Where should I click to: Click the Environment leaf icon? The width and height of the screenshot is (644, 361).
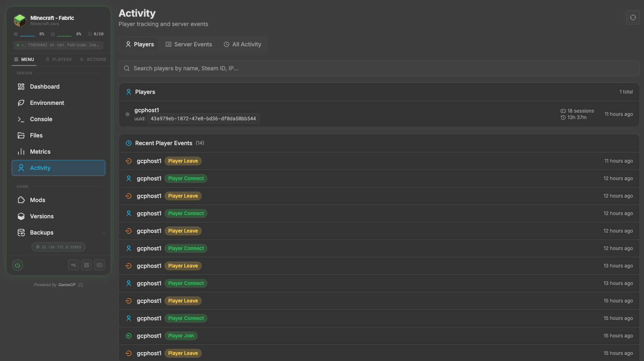(21, 103)
